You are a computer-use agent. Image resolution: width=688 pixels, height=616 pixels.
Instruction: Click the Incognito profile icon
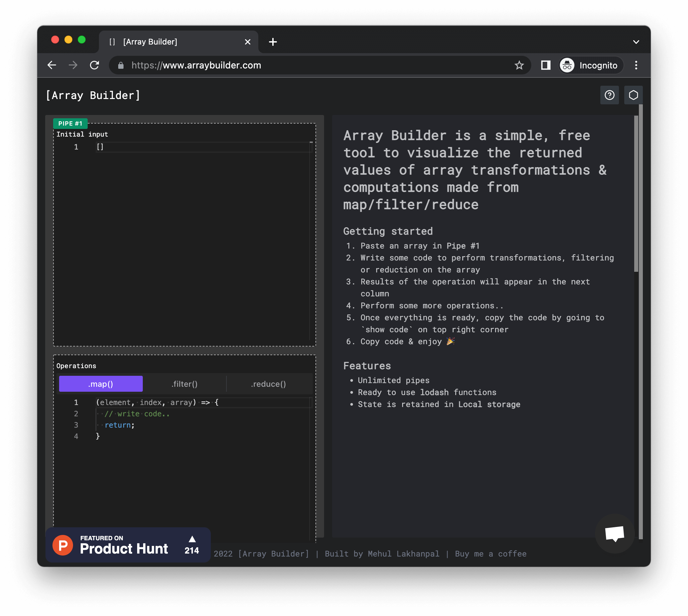click(x=590, y=65)
